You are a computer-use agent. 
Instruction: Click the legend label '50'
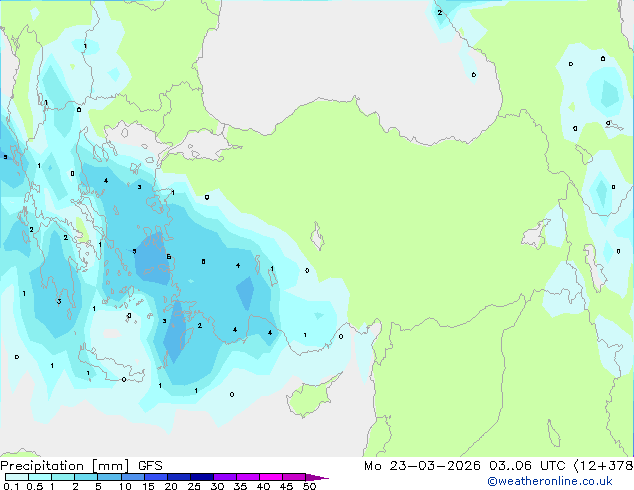coord(309,486)
